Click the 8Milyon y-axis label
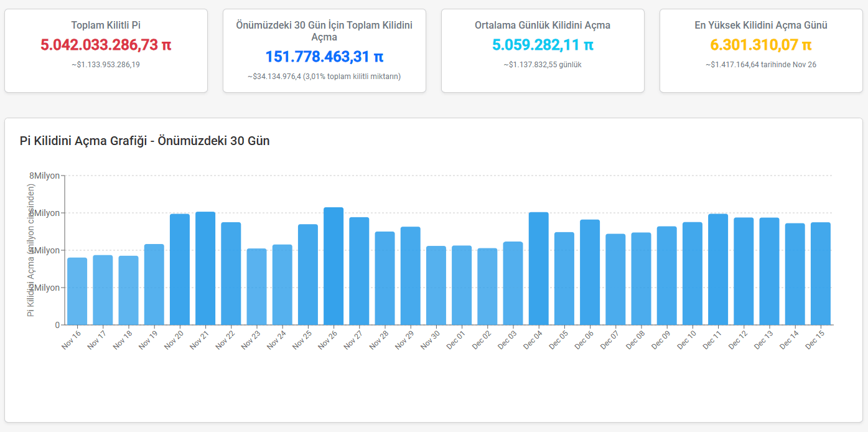The height and width of the screenshot is (432, 868). click(x=45, y=176)
